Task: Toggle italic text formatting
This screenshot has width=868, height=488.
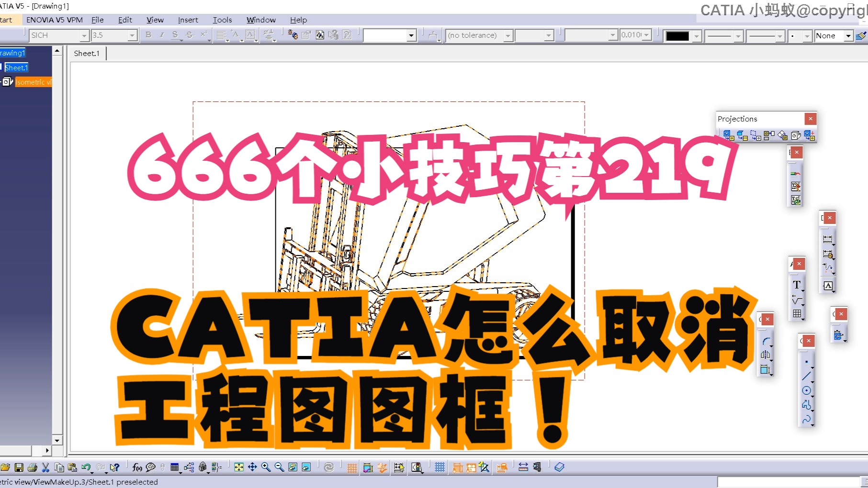Action: pyautogui.click(x=162, y=34)
